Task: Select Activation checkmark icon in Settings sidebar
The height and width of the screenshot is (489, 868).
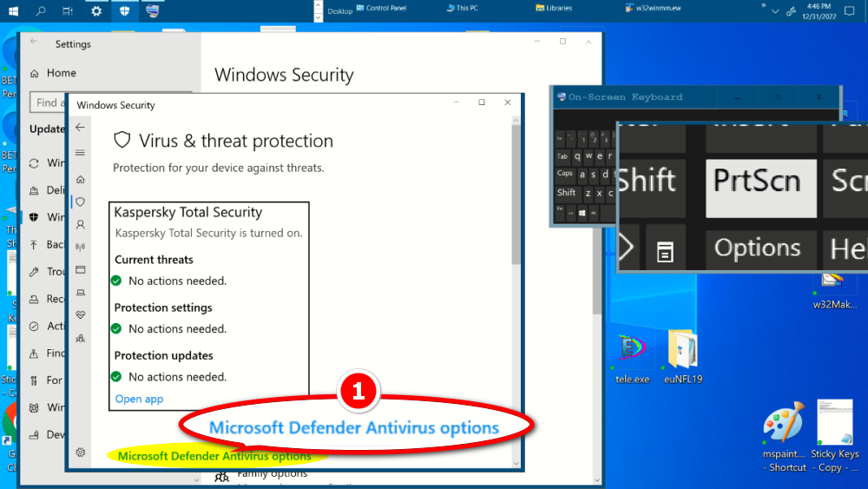Action: coord(35,327)
